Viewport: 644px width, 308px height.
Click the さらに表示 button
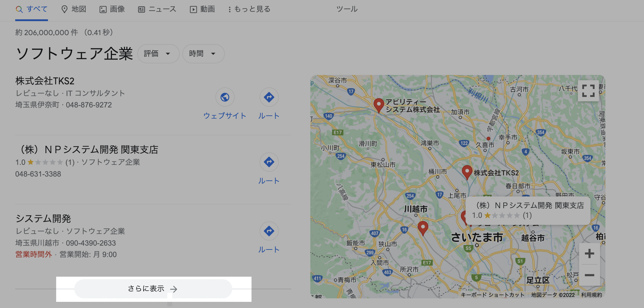tap(153, 289)
